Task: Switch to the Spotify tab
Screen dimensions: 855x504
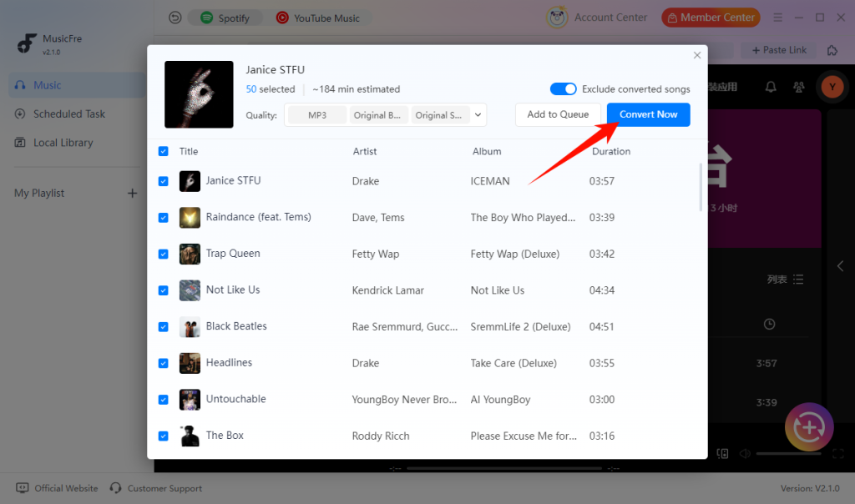Action: 225,18
